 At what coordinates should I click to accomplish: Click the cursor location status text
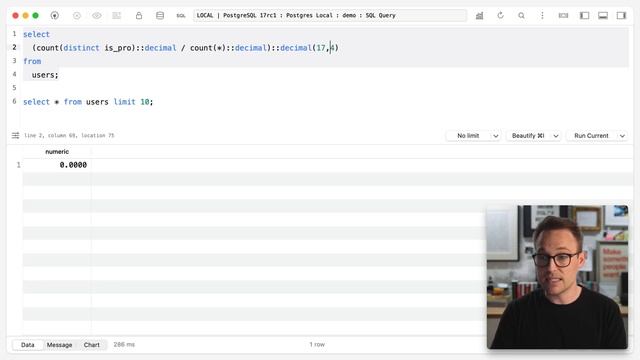point(69,136)
